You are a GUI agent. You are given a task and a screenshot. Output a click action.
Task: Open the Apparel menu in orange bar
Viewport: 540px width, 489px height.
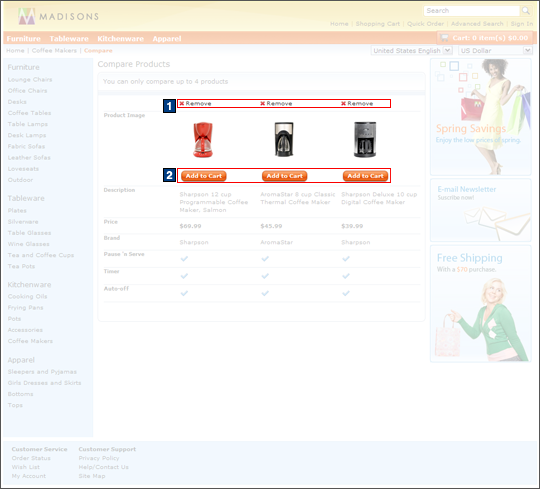167,39
